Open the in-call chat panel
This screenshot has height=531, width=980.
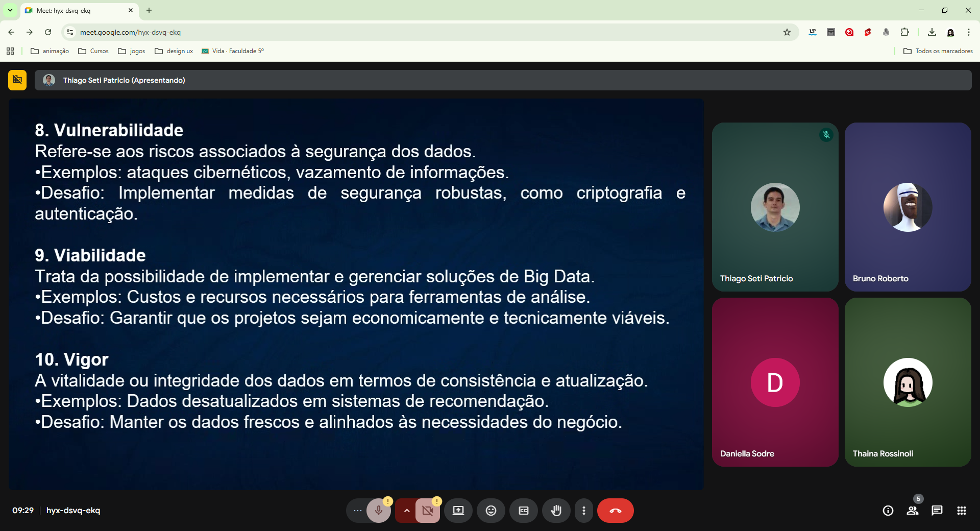(937, 511)
